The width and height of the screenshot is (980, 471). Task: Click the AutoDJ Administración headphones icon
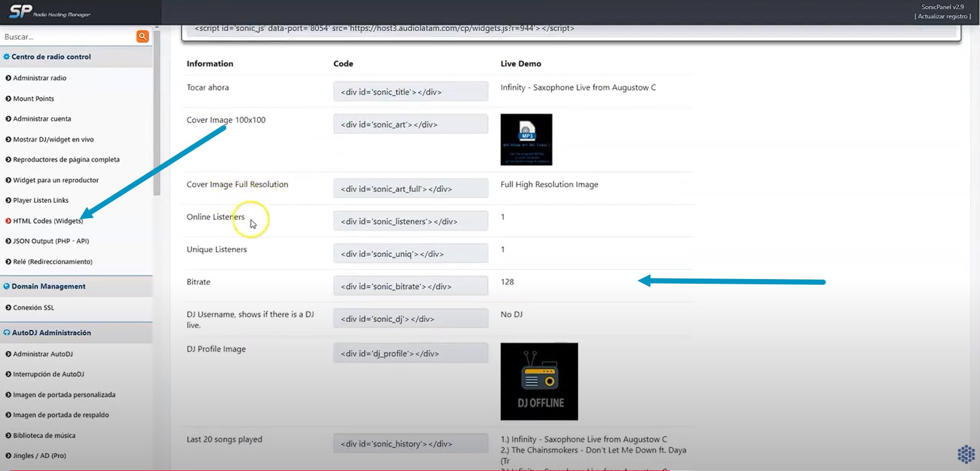click(7, 333)
